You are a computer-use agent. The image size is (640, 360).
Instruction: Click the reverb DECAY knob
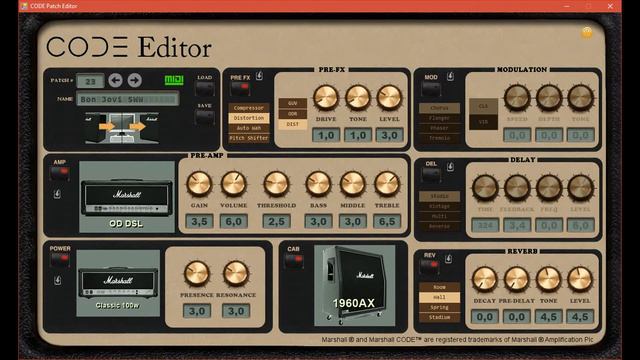[485, 279]
